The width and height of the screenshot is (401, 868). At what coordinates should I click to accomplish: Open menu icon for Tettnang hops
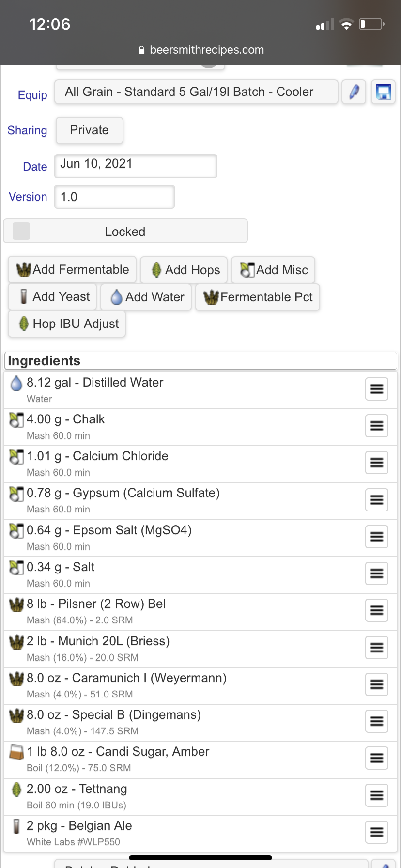point(377,795)
